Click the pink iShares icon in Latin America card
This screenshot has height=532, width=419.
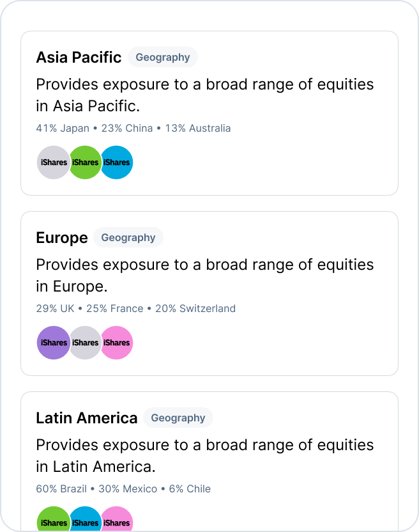click(118, 521)
